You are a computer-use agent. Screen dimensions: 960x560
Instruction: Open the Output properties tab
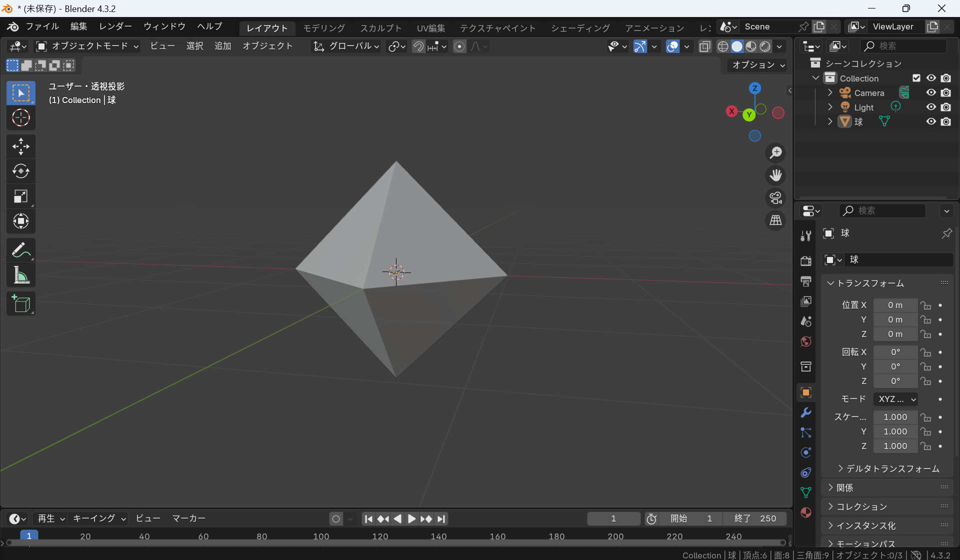pos(805,281)
